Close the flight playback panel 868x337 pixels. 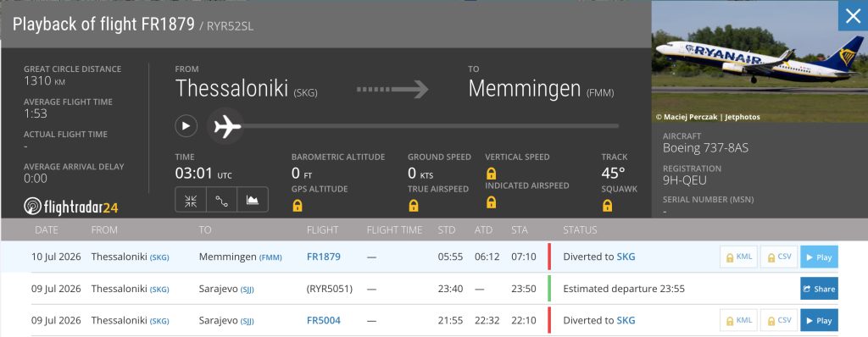(x=853, y=16)
